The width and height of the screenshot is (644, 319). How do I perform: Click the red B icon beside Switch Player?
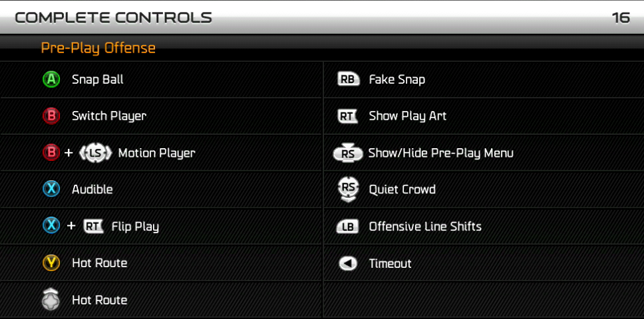tap(51, 116)
